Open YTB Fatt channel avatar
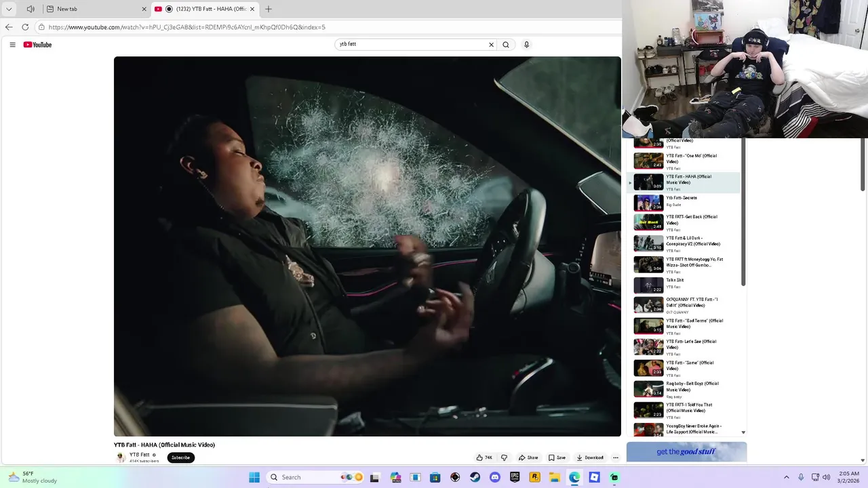868x488 pixels. coord(121,457)
